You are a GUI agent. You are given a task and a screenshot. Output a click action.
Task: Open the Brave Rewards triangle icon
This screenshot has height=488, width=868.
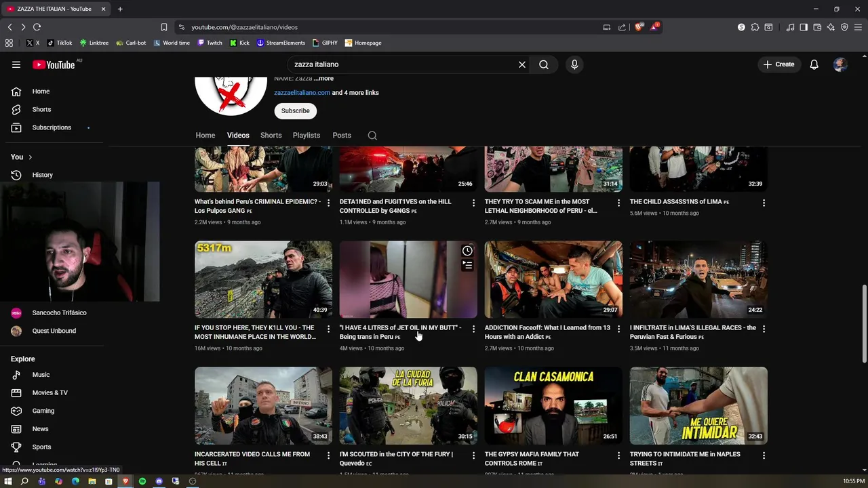pos(654,27)
